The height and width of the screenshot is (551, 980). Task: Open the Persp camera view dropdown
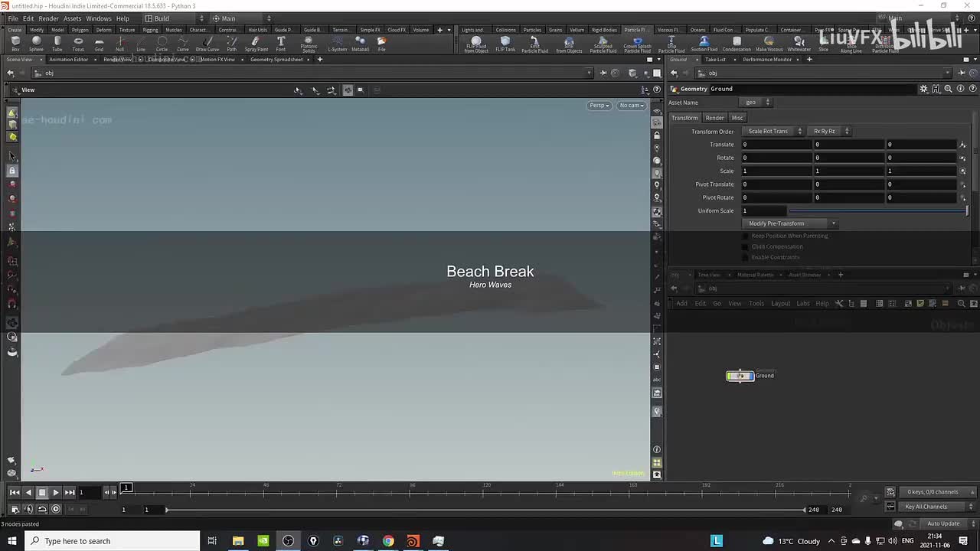599,106
